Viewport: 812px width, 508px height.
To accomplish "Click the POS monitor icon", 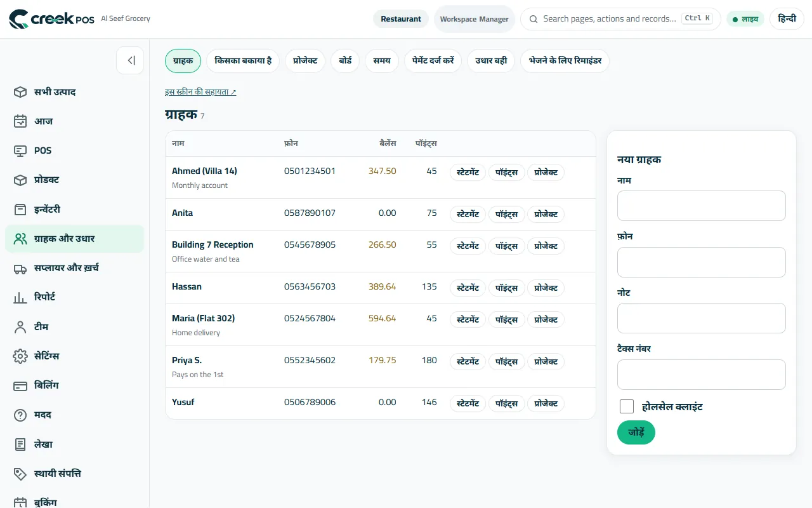I will click(20, 150).
